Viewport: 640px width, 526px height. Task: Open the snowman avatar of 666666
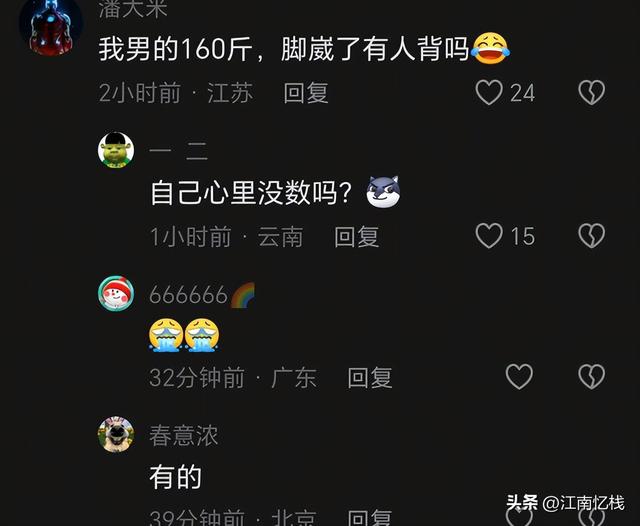(x=116, y=293)
